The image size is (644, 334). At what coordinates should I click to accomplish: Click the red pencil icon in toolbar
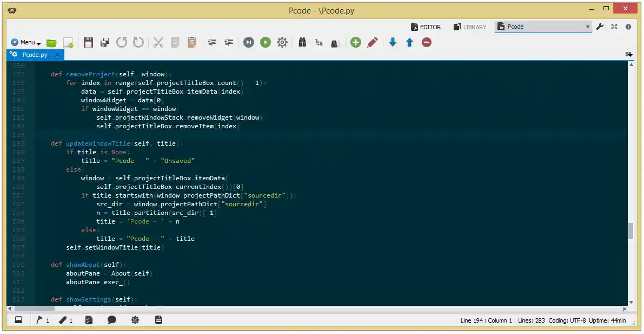click(x=372, y=42)
